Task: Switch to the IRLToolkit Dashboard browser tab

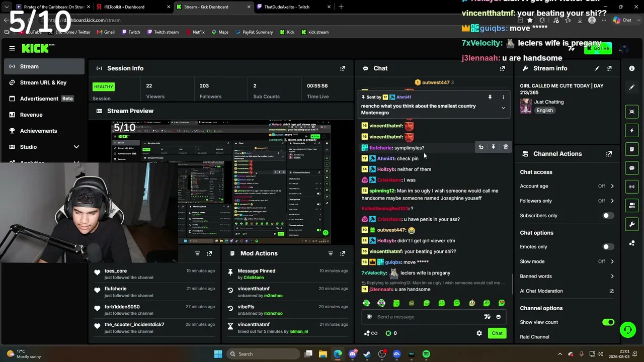Action: pyautogui.click(x=132, y=7)
